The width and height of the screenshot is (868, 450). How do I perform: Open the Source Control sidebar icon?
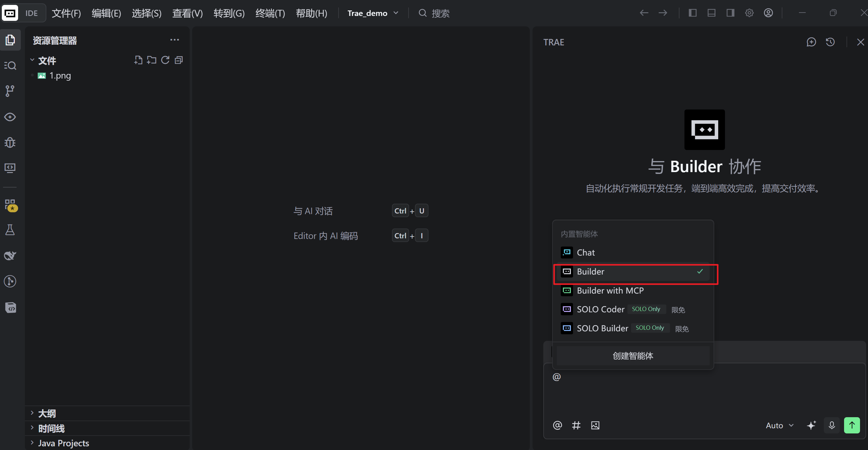(x=10, y=90)
